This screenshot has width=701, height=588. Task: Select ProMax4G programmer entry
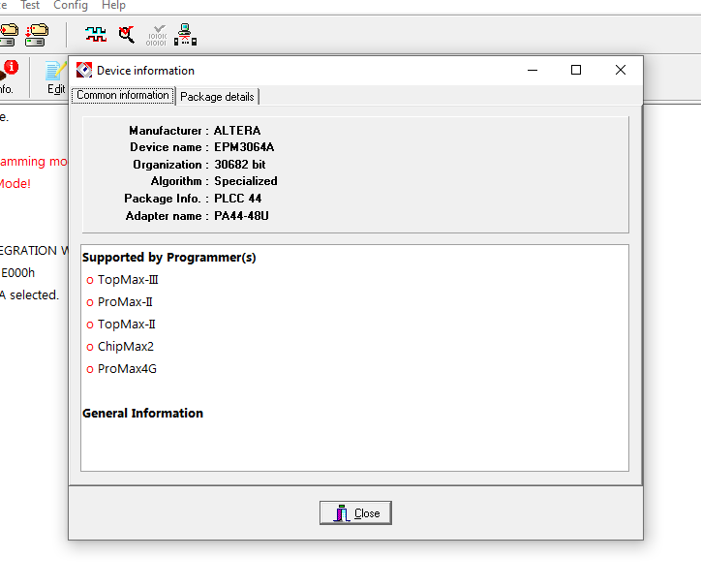(x=127, y=369)
